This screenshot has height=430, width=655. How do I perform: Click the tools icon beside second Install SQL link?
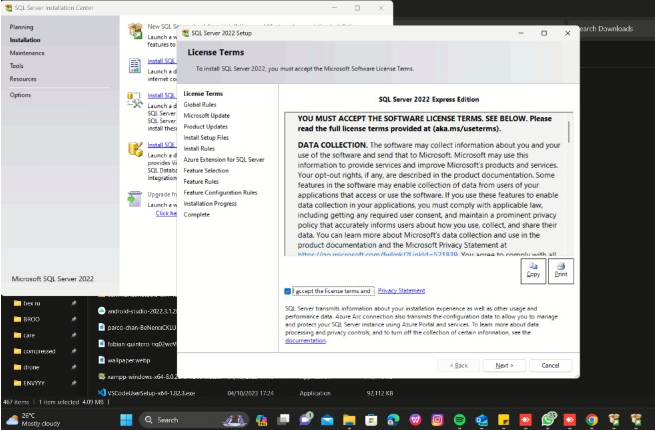135,100
